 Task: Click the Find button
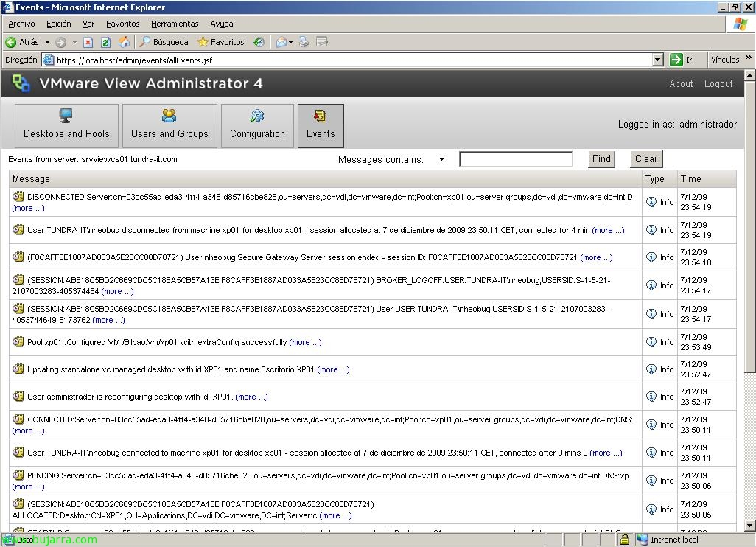(601, 158)
